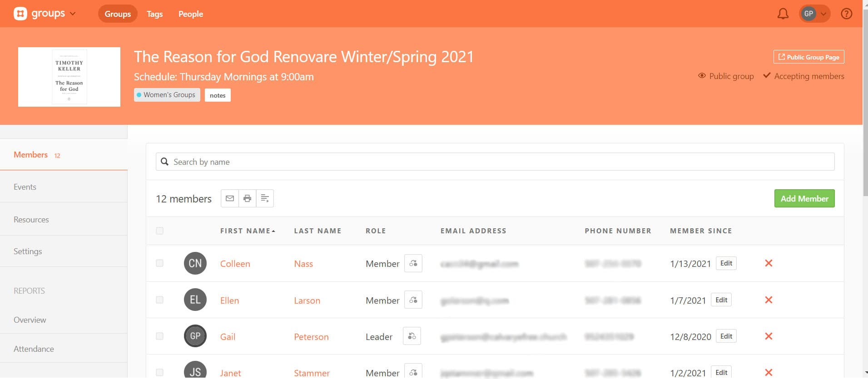Click the print members list icon
Image resolution: width=868 pixels, height=379 pixels.
coord(247,198)
